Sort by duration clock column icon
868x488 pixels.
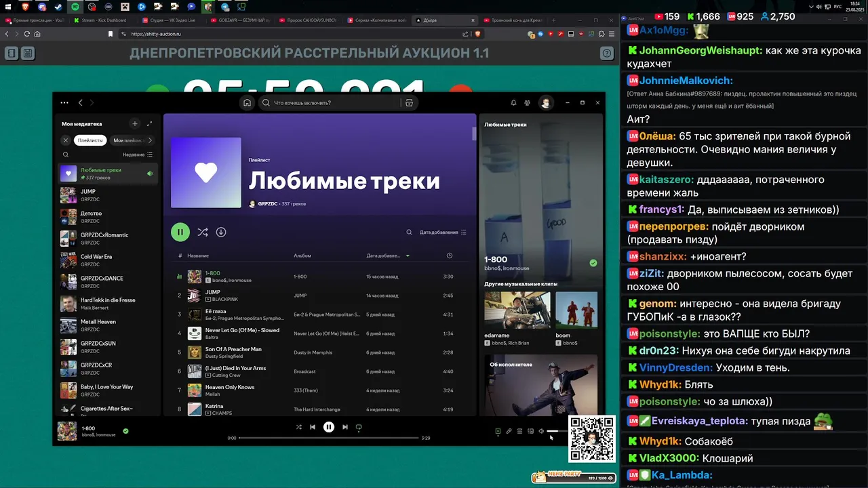pos(450,256)
